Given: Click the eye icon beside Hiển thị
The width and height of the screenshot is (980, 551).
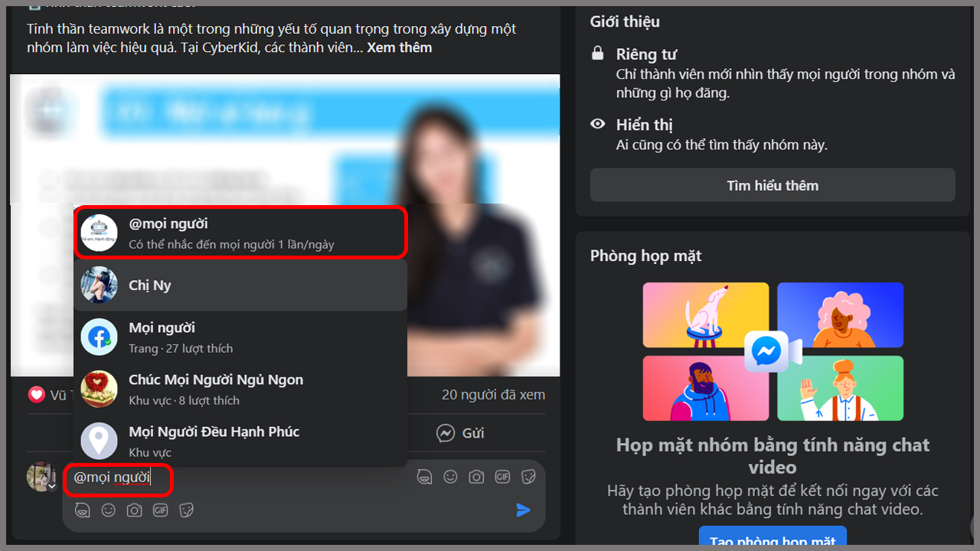Looking at the screenshot, I should [x=598, y=124].
